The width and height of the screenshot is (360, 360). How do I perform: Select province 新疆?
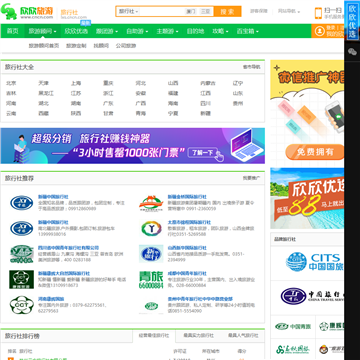click(205, 113)
